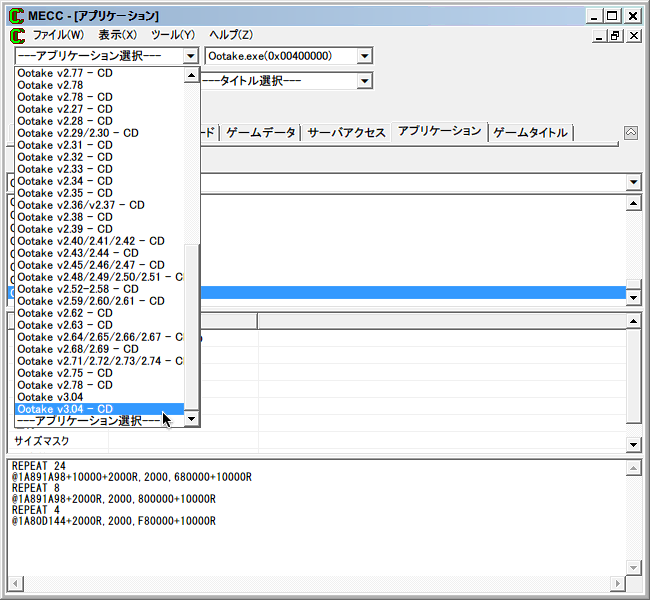The image size is (650, 600).
Task: Select Ootake v2.75 - CD
Action: [99, 374]
